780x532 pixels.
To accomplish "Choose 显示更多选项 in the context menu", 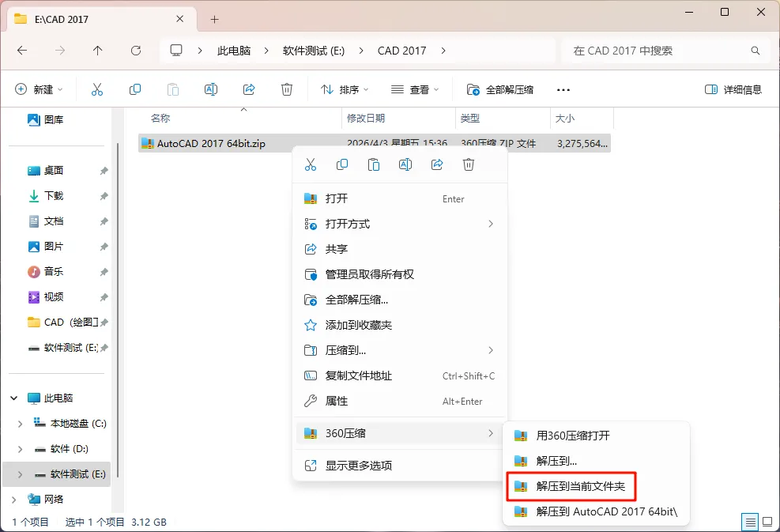I will coord(400,466).
